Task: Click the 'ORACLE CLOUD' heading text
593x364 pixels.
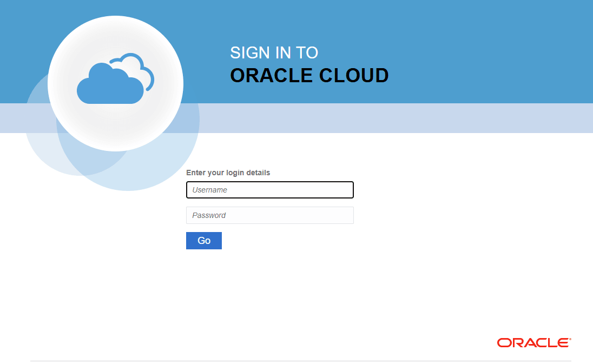Action: (x=309, y=75)
